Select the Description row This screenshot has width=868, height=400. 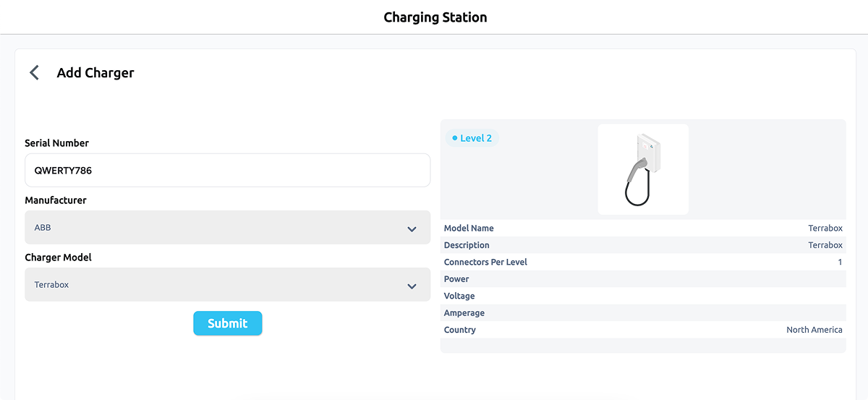coord(642,245)
